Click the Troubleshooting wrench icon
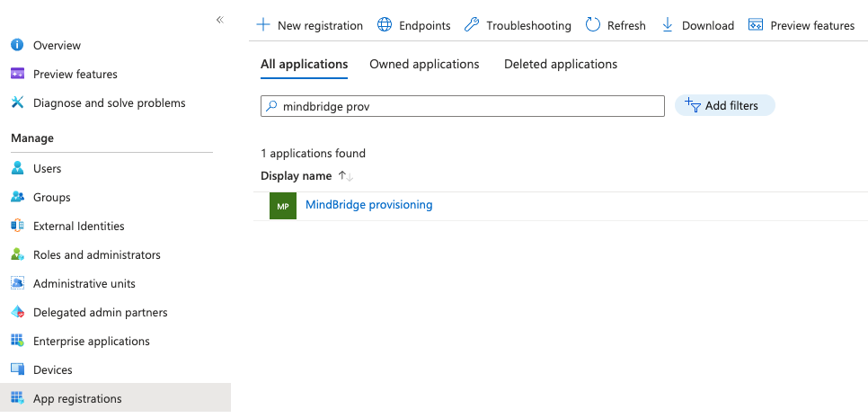The width and height of the screenshot is (868, 418). 472,25
